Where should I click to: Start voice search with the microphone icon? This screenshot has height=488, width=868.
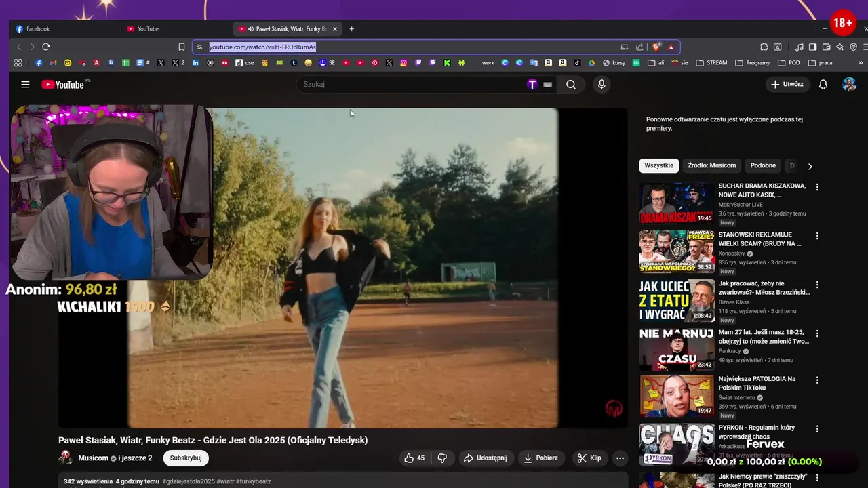601,85
